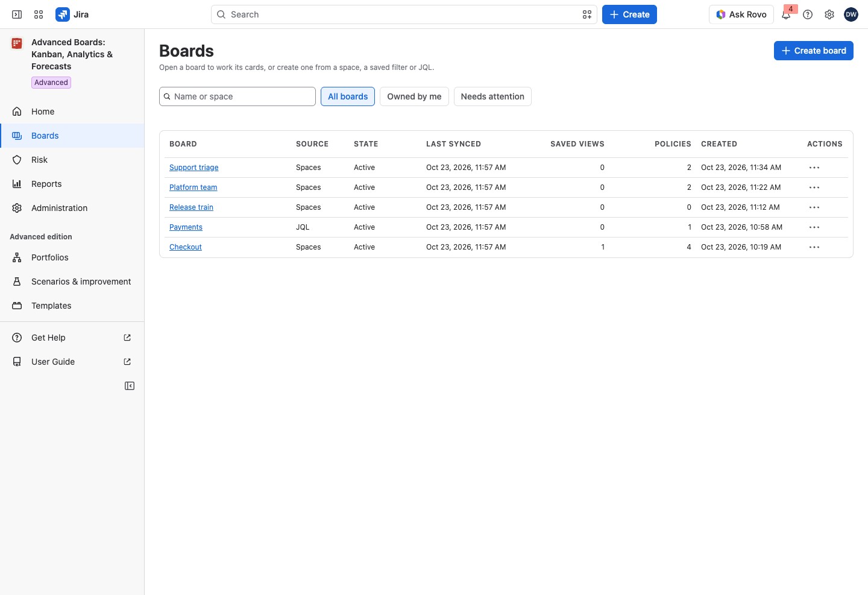This screenshot has height=595, width=868.
Task: Select the Owned by me filter
Action: (414, 96)
